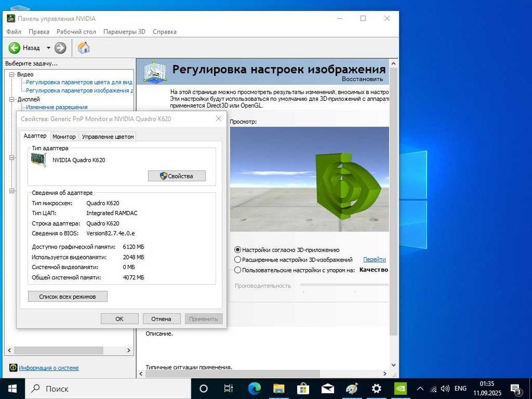Click the grey Forward arrow icon

(60, 48)
